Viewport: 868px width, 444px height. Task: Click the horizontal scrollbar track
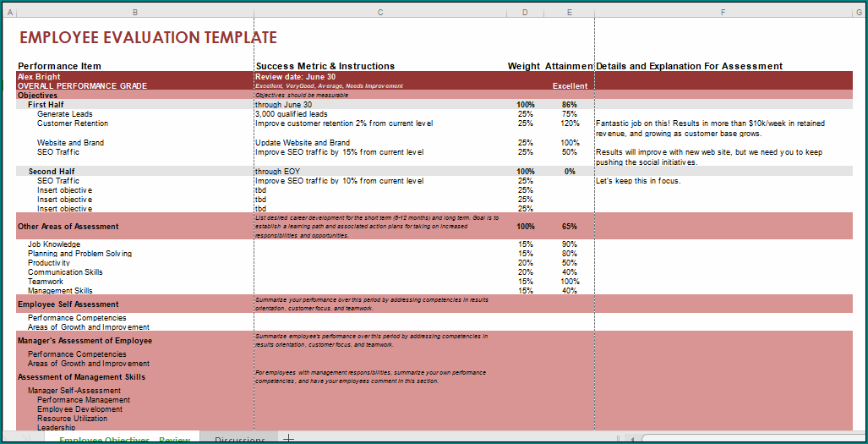(x=753, y=439)
